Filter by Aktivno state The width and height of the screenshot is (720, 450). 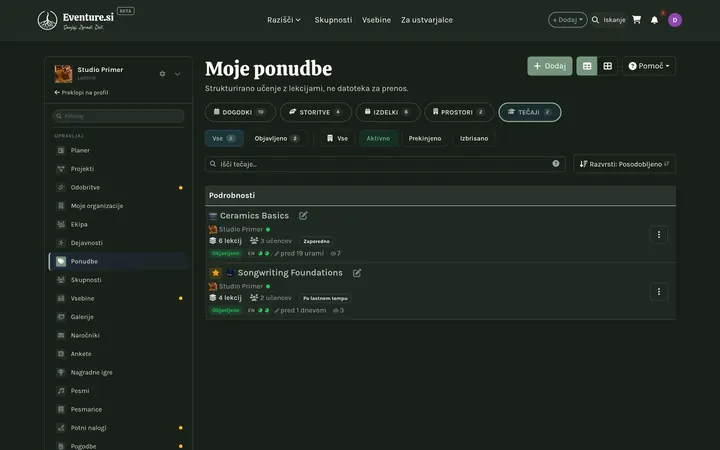(378, 138)
